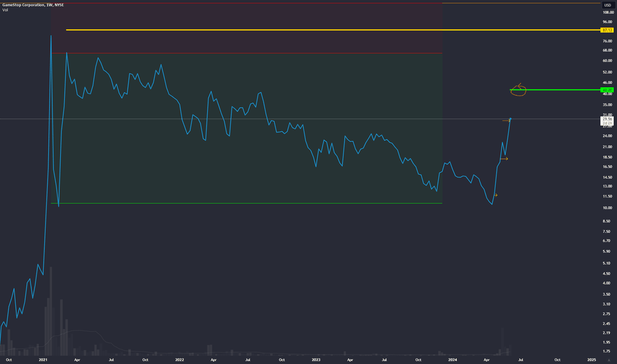
Task: Select the hand-drawn orange circle annotation
Action: point(518,90)
